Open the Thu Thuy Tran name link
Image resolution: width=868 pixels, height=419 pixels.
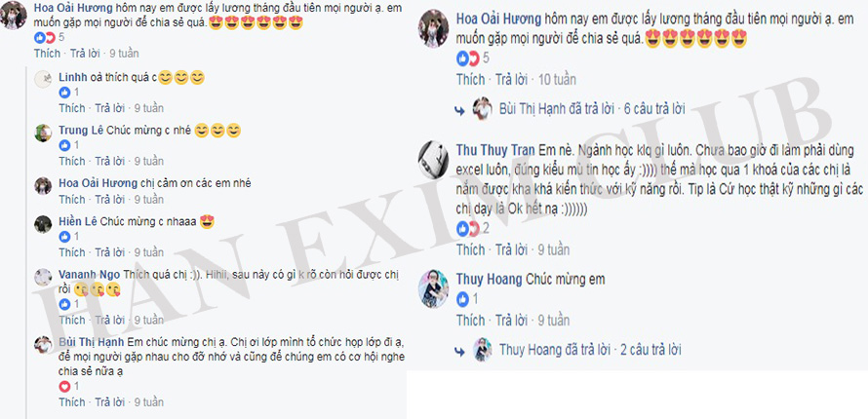(494, 150)
